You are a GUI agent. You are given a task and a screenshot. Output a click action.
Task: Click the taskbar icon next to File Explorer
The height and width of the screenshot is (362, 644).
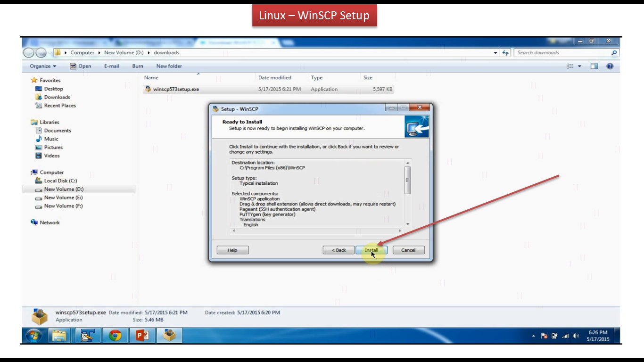coord(87,336)
